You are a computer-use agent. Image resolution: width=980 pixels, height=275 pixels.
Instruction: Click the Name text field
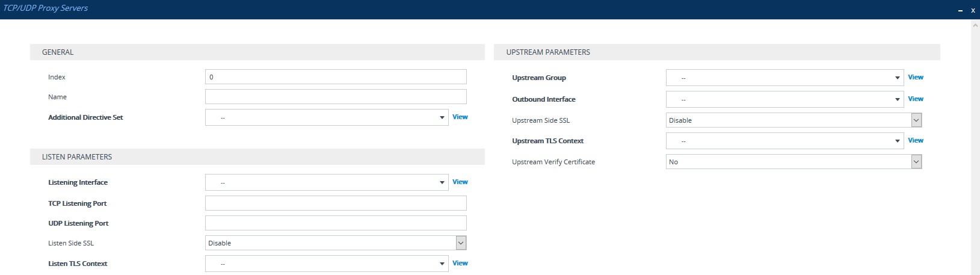coord(335,97)
